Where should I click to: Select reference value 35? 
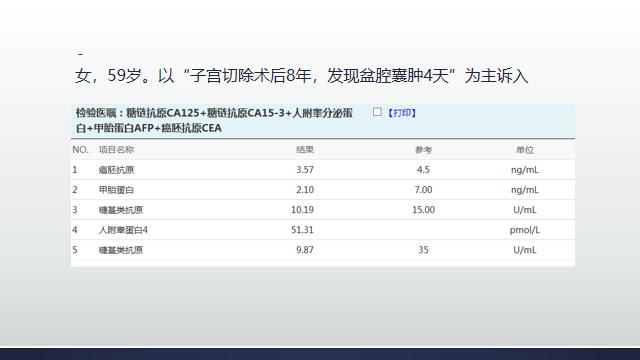click(423, 250)
